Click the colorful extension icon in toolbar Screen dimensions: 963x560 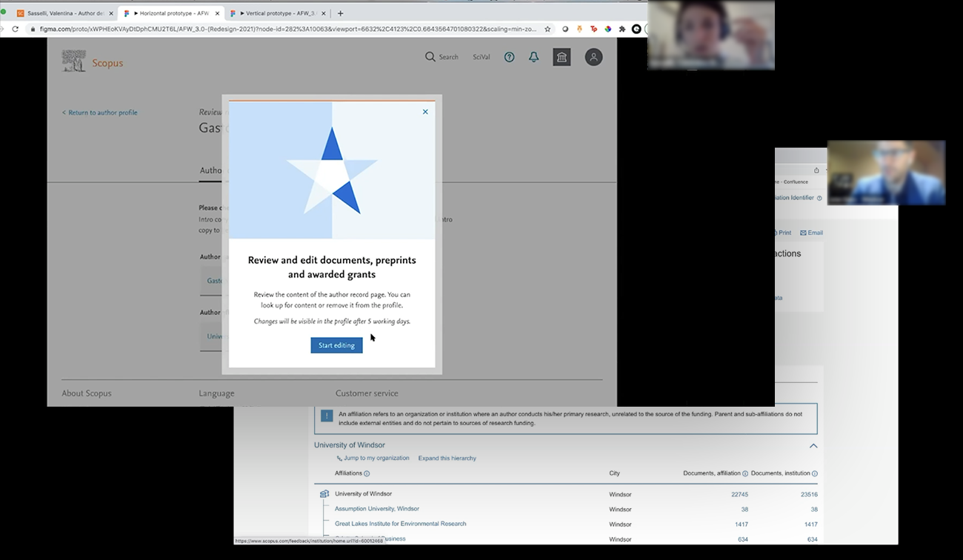[607, 29]
